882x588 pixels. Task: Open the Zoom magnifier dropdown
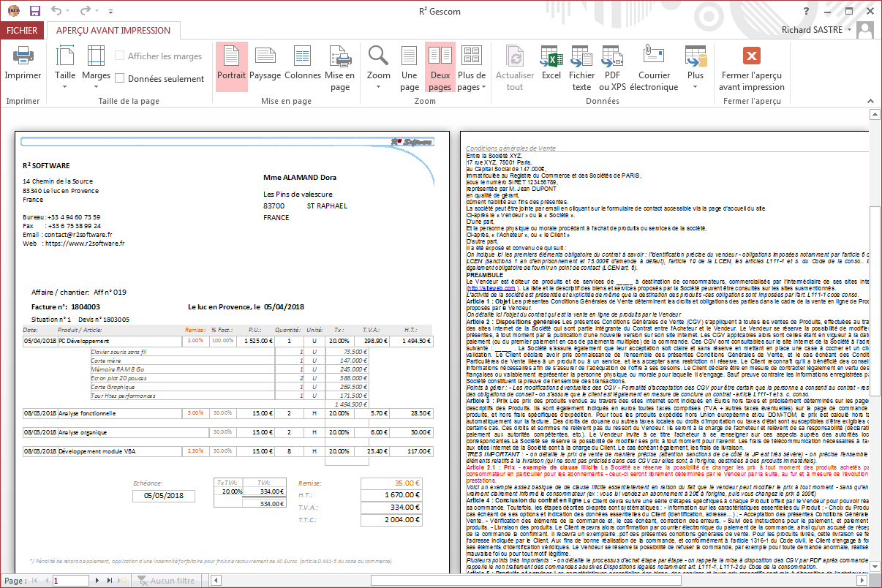[x=378, y=67]
